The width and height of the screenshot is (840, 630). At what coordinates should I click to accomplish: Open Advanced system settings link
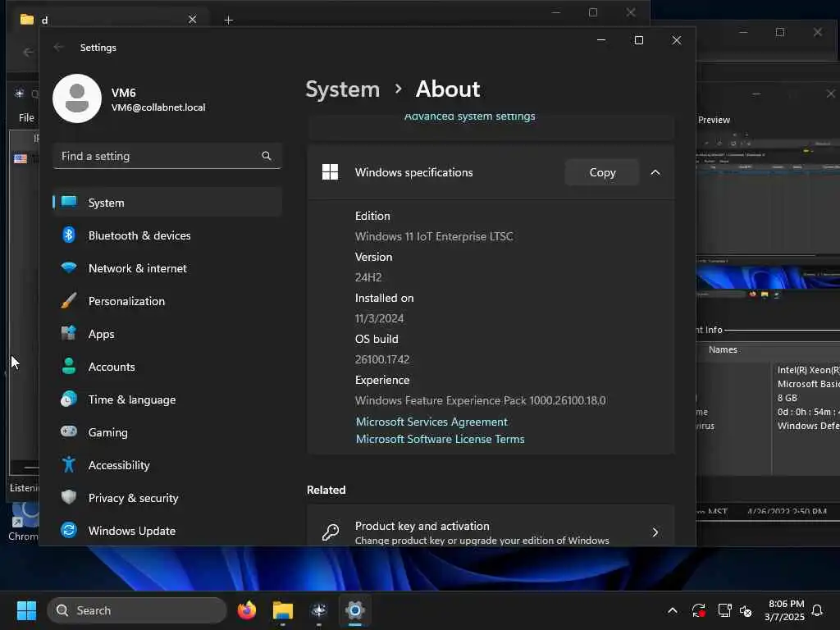[x=470, y=116]
